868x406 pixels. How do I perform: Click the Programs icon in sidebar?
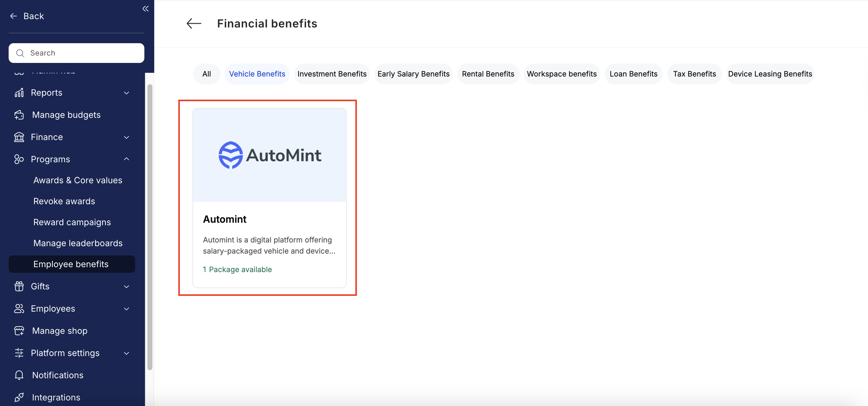(19, 159)
